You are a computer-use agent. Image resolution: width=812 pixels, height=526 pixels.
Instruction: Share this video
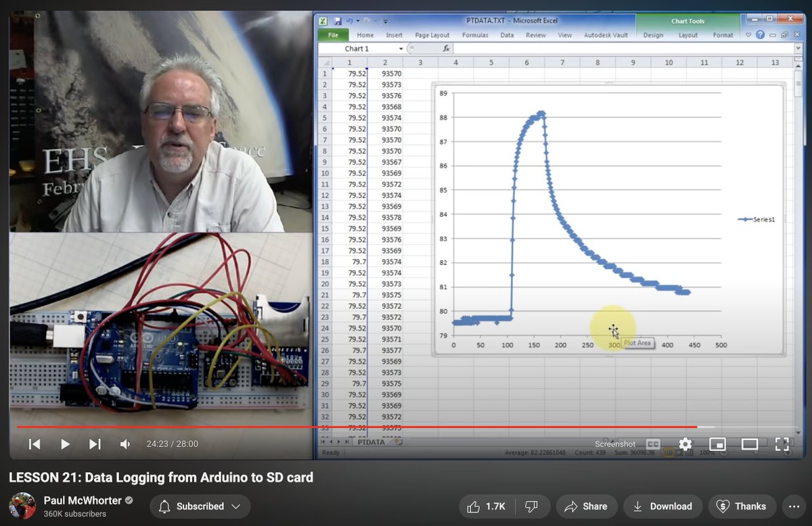tap(586, 506)
